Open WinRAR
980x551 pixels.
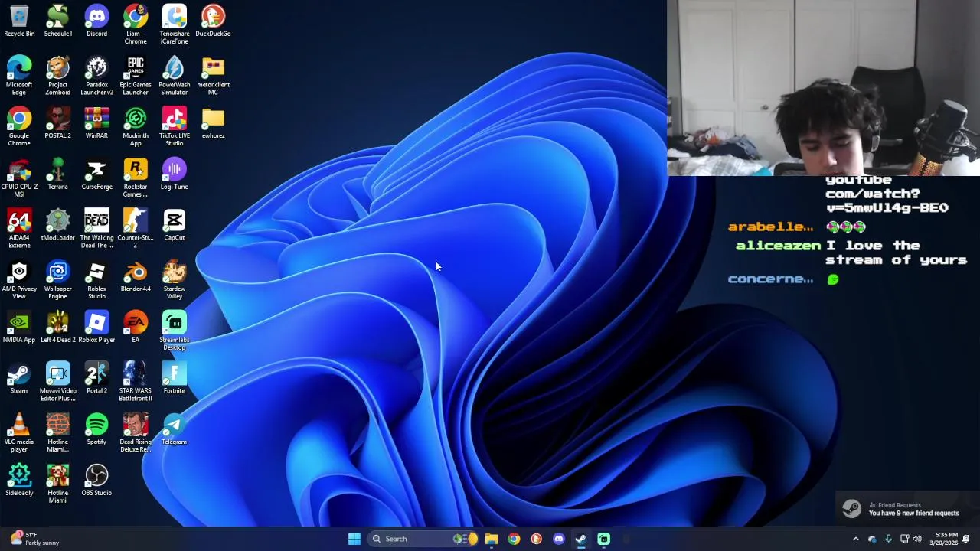[x=96, y=123]
